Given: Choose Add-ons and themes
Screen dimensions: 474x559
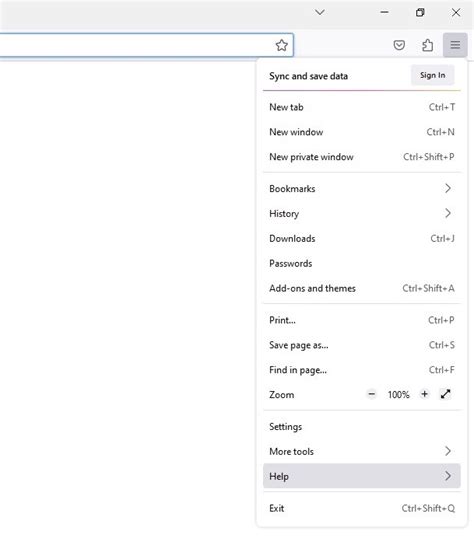Looking at the screenshot, I should click(x=362, y=288).
